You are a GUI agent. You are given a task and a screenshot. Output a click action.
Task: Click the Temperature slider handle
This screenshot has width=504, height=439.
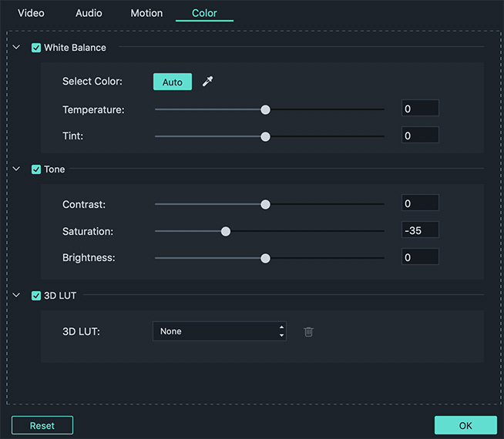click(266, 110)
